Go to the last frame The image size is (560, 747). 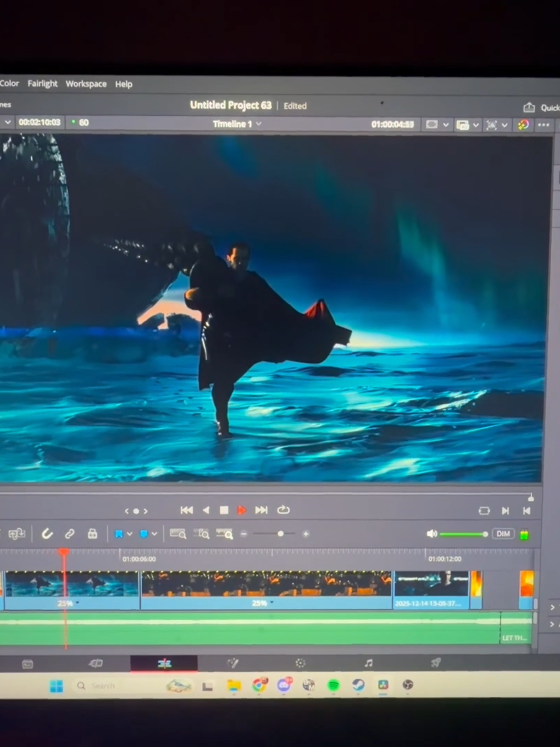(261, 510)
